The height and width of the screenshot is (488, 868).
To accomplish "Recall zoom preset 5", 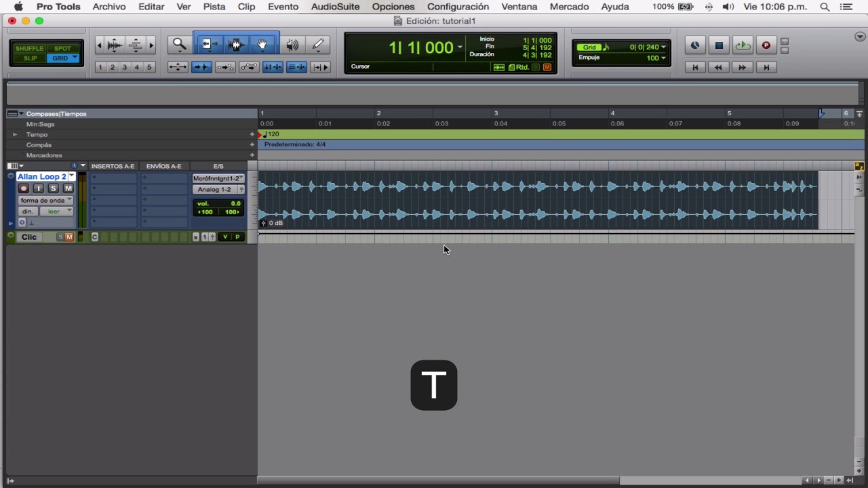I will tap(149, 67).
